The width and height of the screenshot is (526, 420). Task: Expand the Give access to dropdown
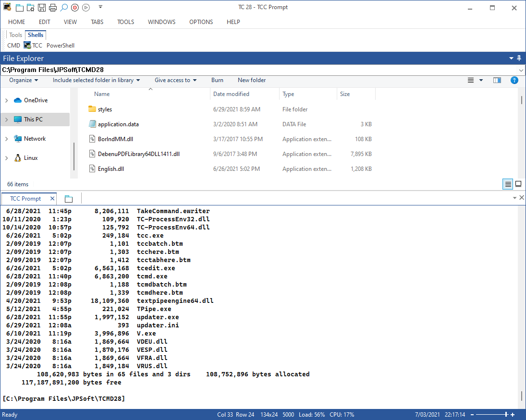coord(175,80)
